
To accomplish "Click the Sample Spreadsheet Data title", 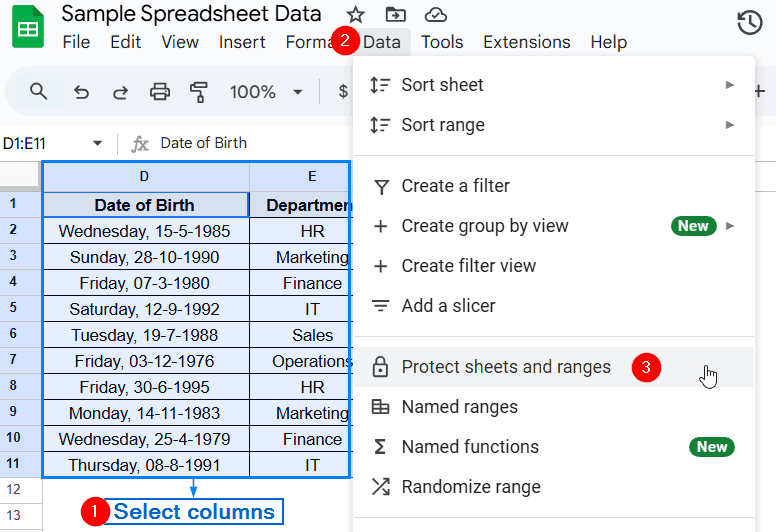I will 191,14.
